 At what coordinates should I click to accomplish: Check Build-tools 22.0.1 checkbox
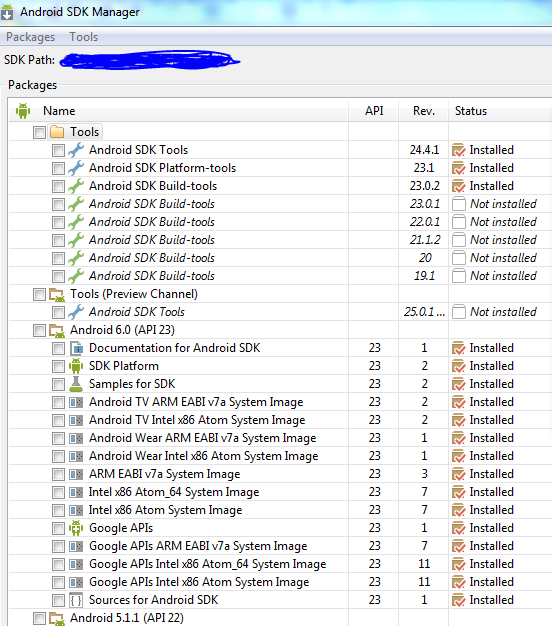point(58,222)
